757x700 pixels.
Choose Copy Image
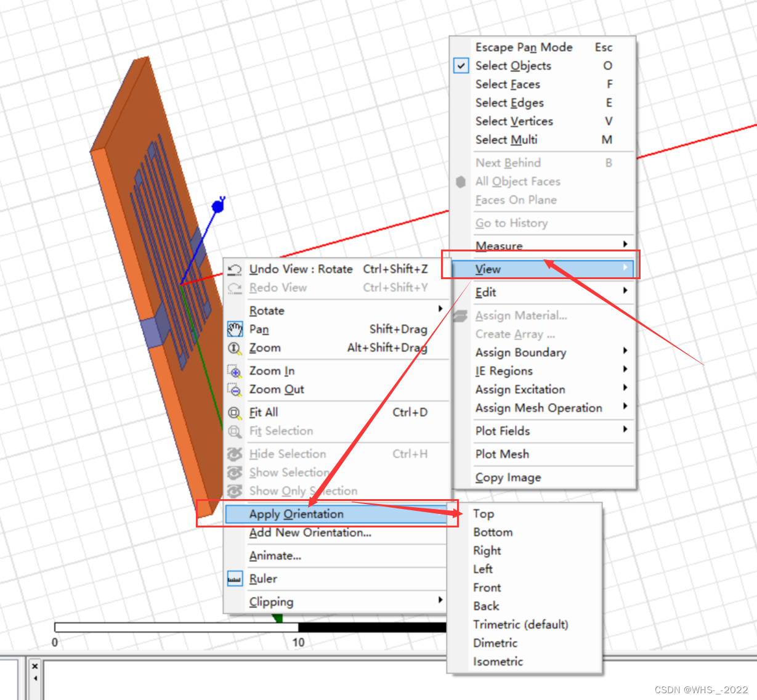[x=543, y=478]
